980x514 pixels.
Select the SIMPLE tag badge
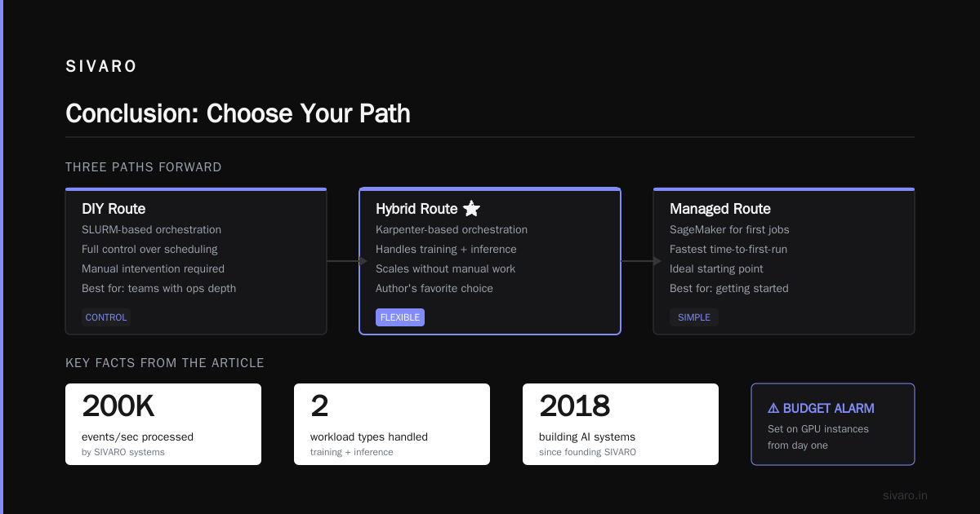coord(694,317)
